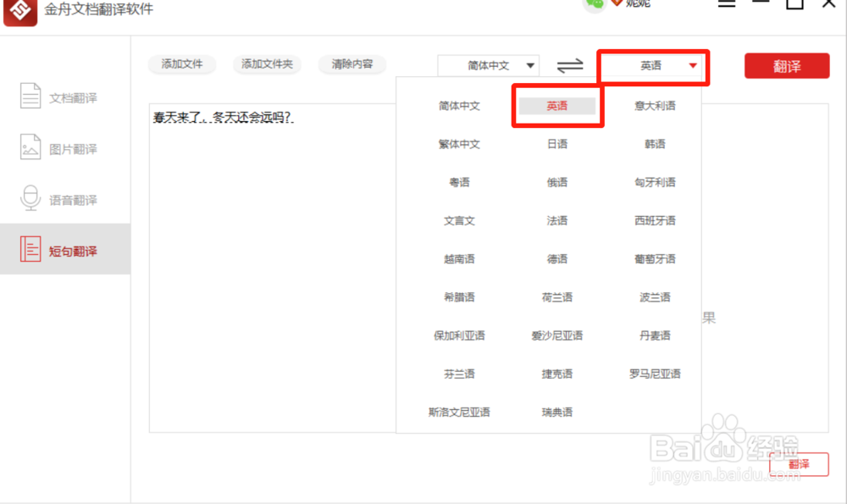Pick 德语 from the dropdown list

[x=557, y=259]
